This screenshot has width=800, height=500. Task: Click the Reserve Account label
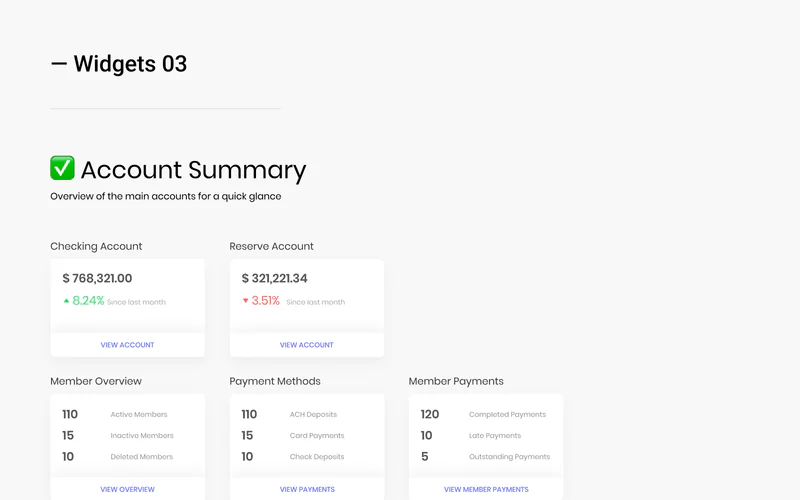click(271, 246)
